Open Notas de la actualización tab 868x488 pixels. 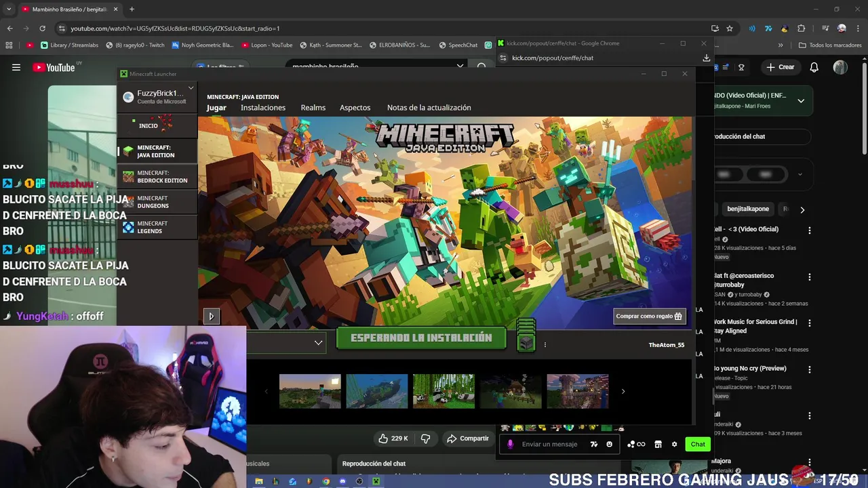point(429,108)
